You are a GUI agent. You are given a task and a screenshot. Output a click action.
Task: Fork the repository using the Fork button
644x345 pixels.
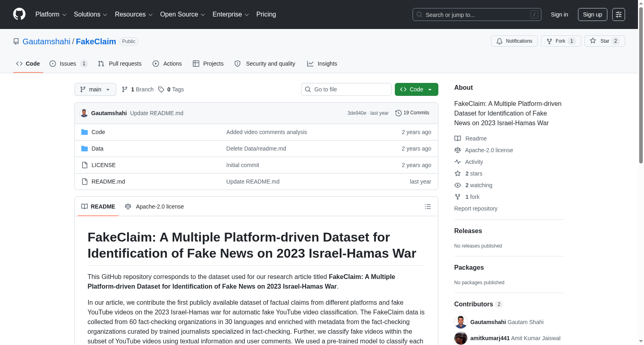click(561, 41)
